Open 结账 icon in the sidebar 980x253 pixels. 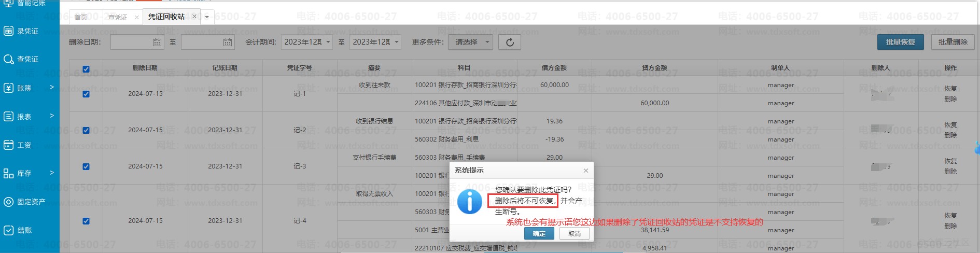[x=8, y=230]
